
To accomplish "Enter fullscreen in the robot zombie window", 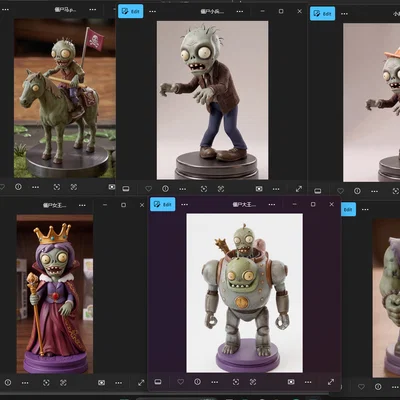I will click(x=331, y=382).
